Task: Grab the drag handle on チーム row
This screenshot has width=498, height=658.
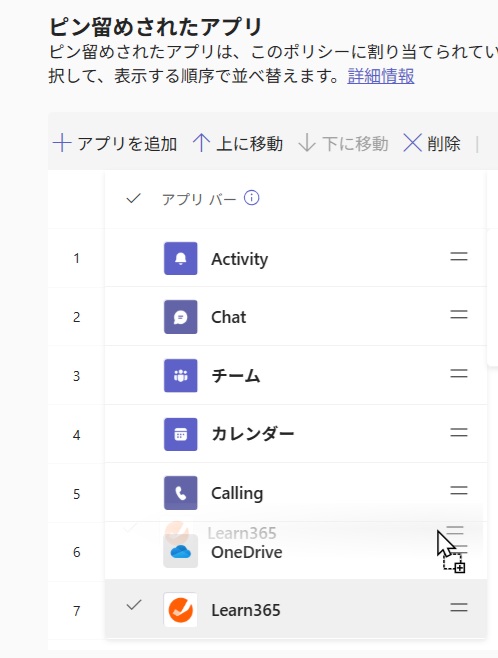Action: pyautogui.click(x=459, y=373)
